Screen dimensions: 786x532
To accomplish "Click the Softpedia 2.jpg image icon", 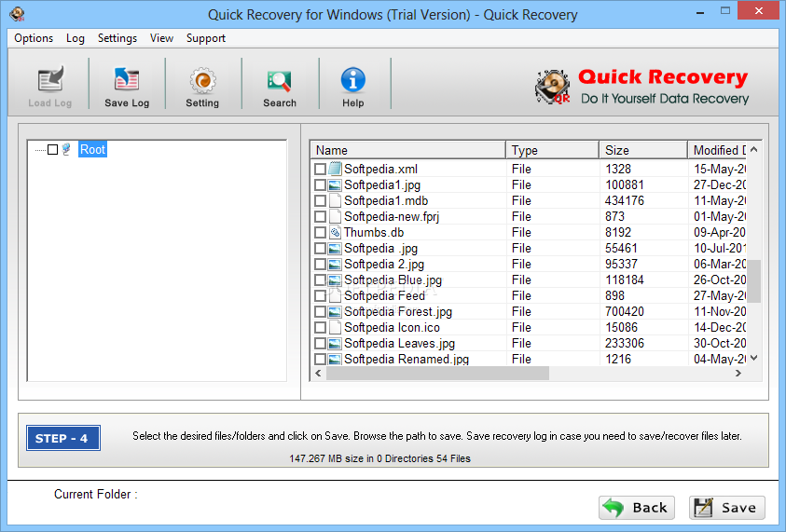I will coord(335,264).
